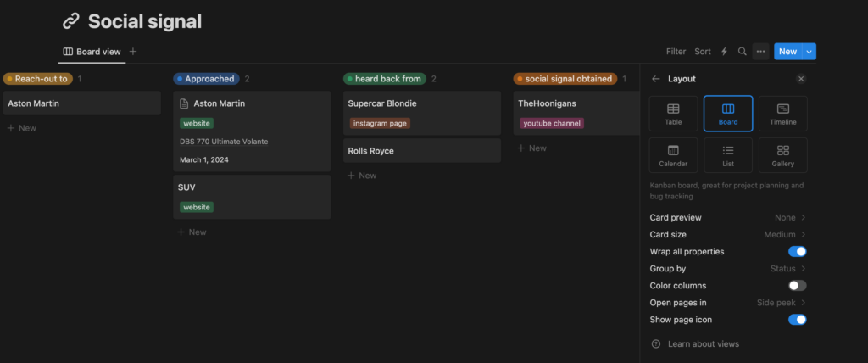Enable Color columns switch

(x=797, y=286)
